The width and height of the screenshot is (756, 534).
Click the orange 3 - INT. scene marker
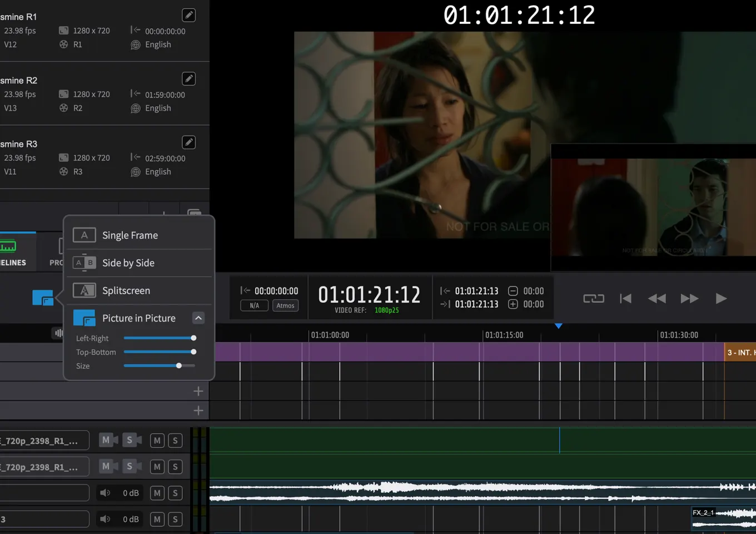(740, 352)
